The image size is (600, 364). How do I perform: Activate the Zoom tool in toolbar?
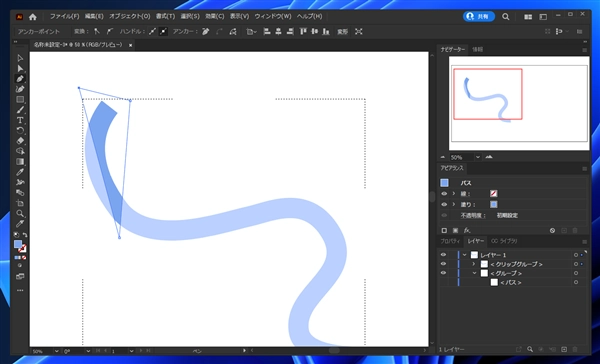(x=20, y=213)
